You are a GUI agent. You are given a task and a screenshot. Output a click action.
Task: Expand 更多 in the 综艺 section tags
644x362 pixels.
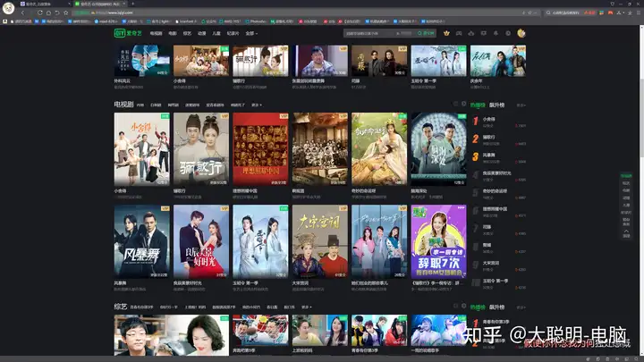coord(307,307)
